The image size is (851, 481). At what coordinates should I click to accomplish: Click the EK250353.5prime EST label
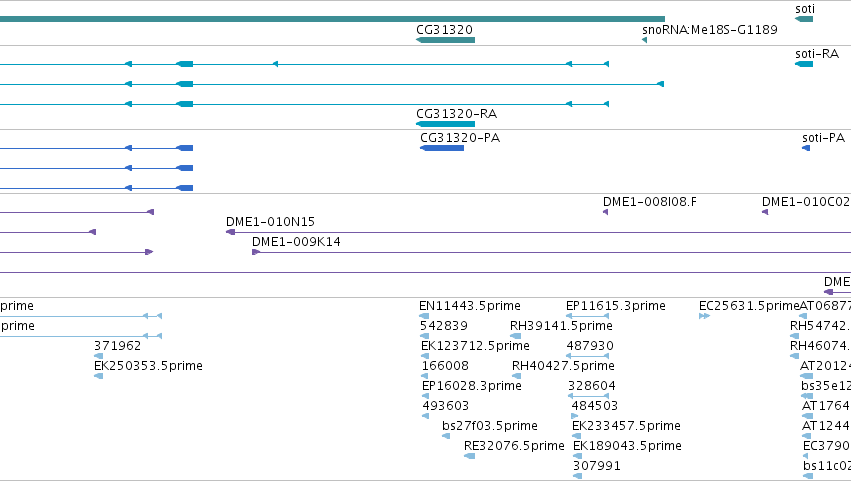click(148, 365)
